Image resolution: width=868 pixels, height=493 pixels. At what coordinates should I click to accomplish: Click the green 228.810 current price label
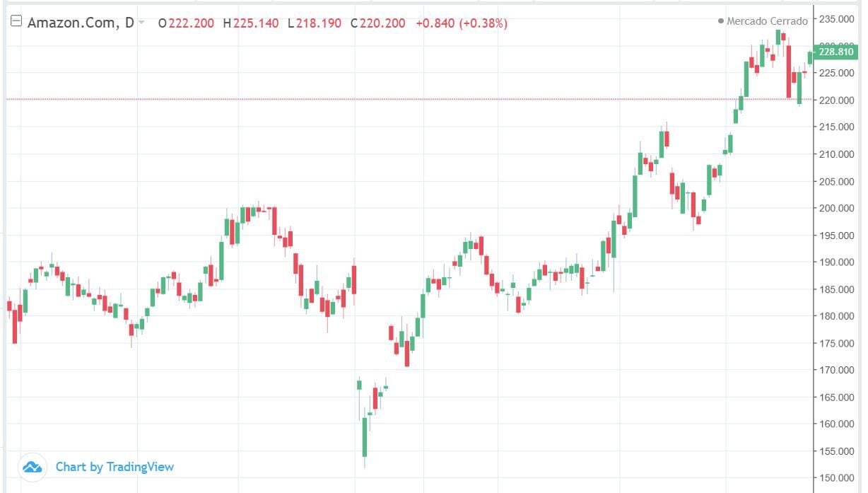[x=835, y=52]
